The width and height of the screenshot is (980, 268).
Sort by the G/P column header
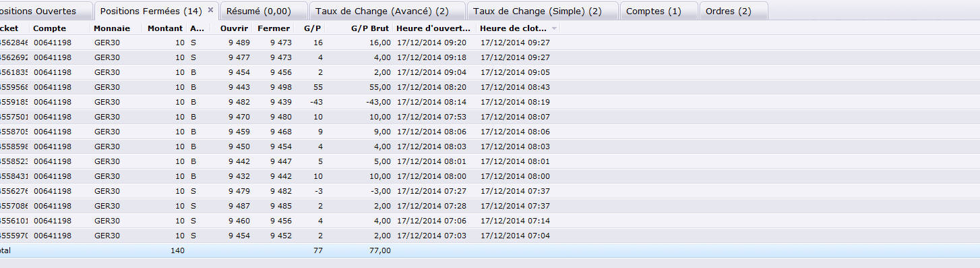[312, 28]
